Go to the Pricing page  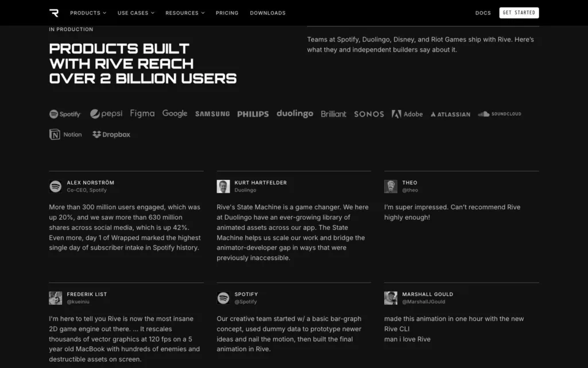coord(227,13)
